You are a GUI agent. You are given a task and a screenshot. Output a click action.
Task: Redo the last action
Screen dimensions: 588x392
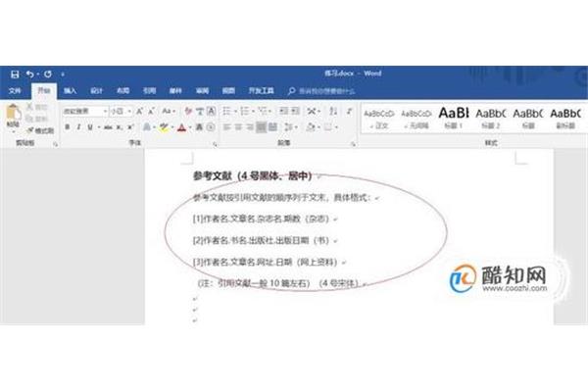click(48, 74)
